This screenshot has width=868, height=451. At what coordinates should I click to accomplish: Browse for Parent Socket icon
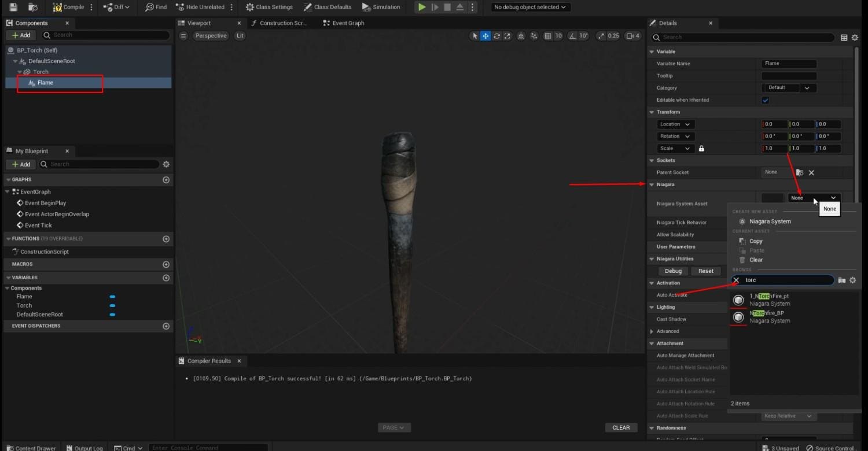point(800,172)
